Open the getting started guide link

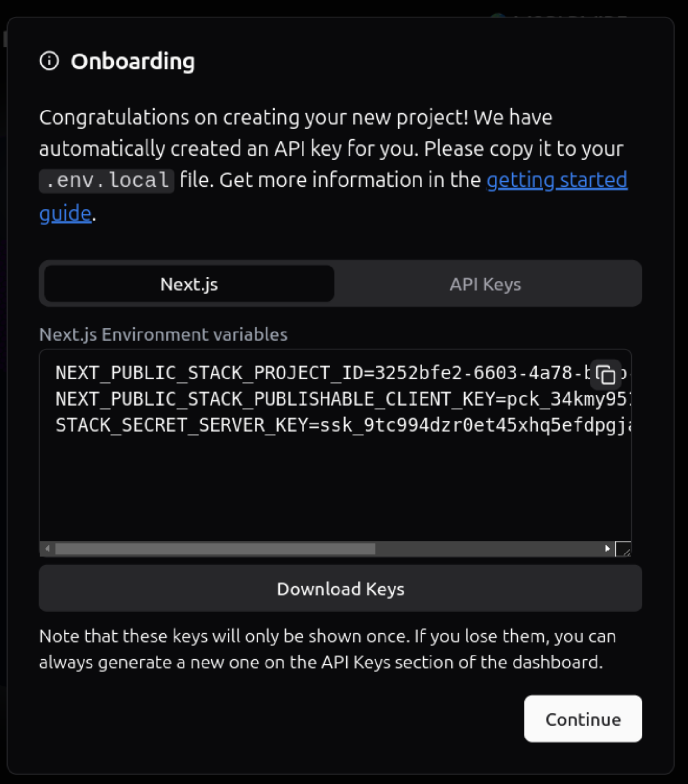(556, 180)
